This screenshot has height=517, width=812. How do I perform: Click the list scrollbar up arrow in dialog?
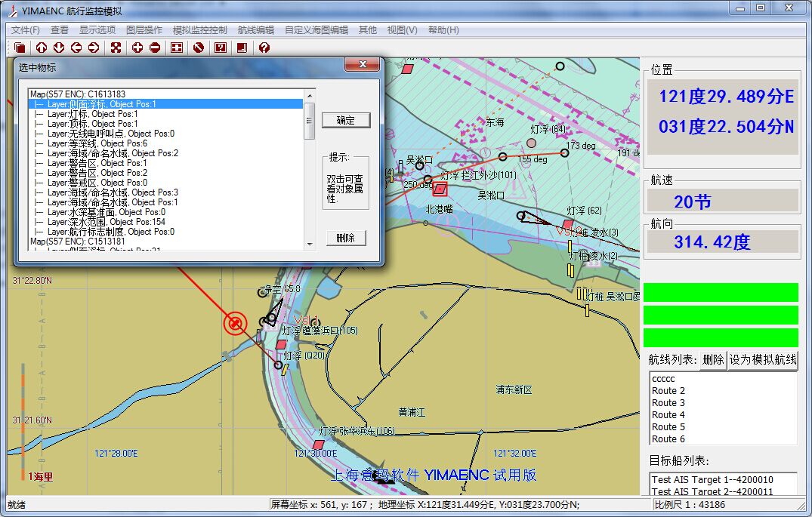[x=310, y=96]
